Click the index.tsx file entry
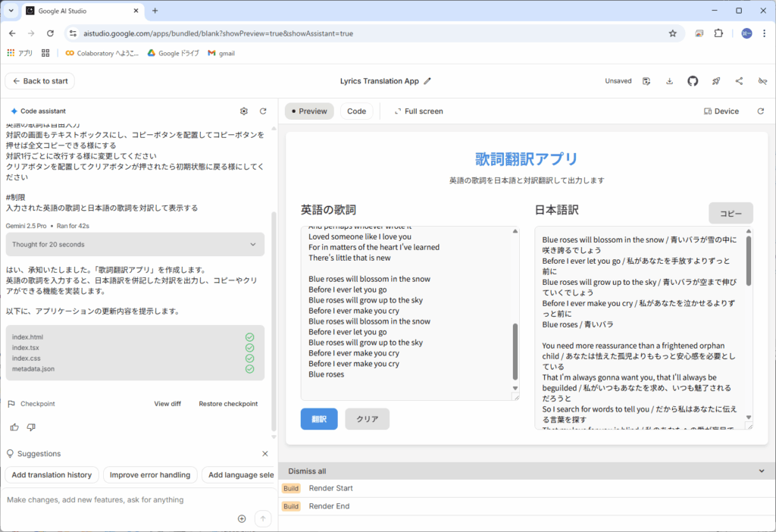 coord(26,348)
